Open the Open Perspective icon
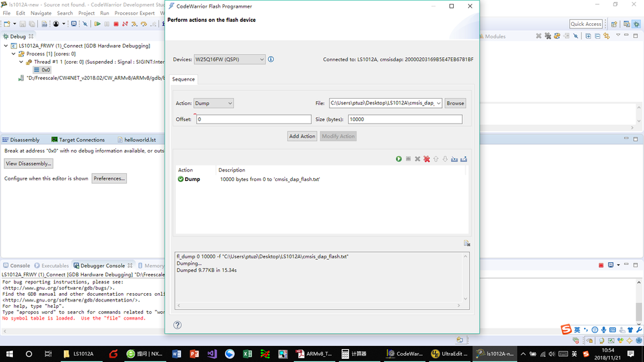The image size is (644, 362). coord(614,24)
